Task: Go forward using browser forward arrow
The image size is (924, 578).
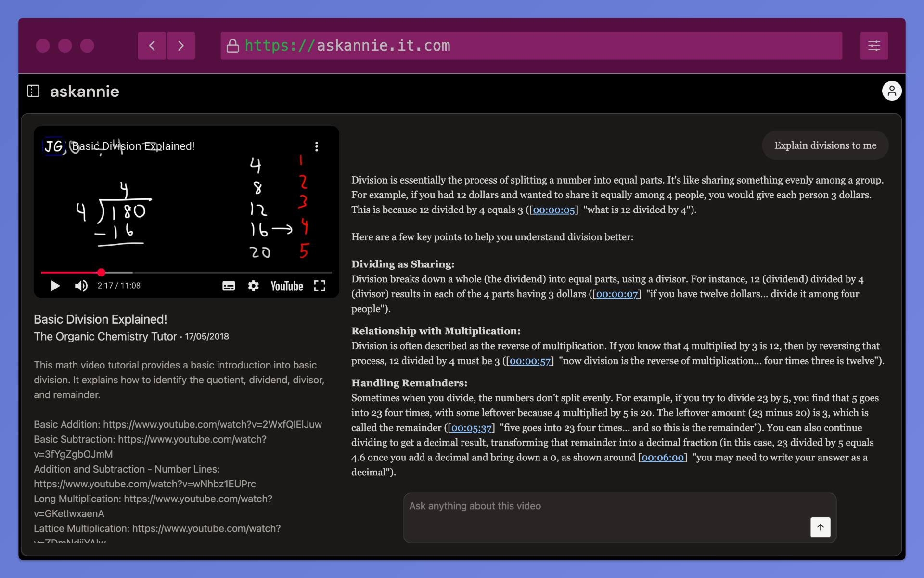Action: (x=181, y=46)
